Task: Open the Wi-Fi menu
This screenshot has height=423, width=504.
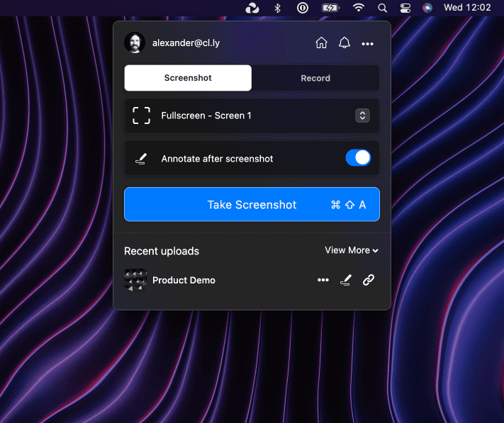Action: pos(359,7)
